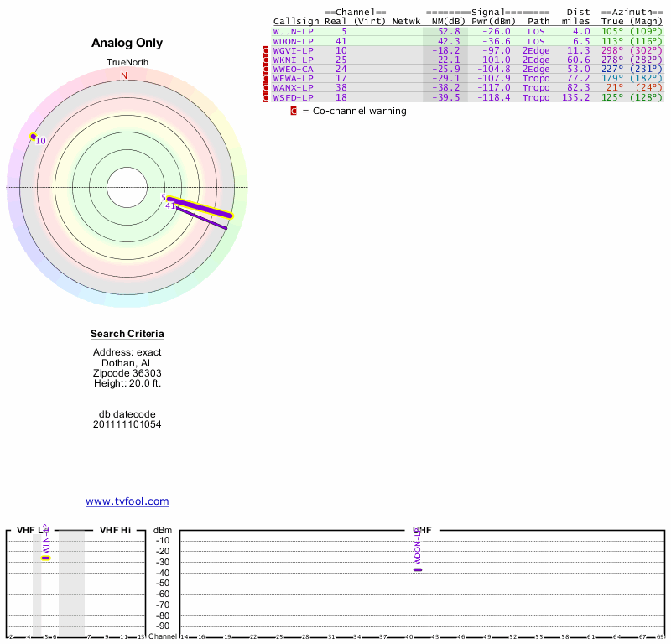
Task: Click the Search Criteria heading
Action: [x=127, y=335]
